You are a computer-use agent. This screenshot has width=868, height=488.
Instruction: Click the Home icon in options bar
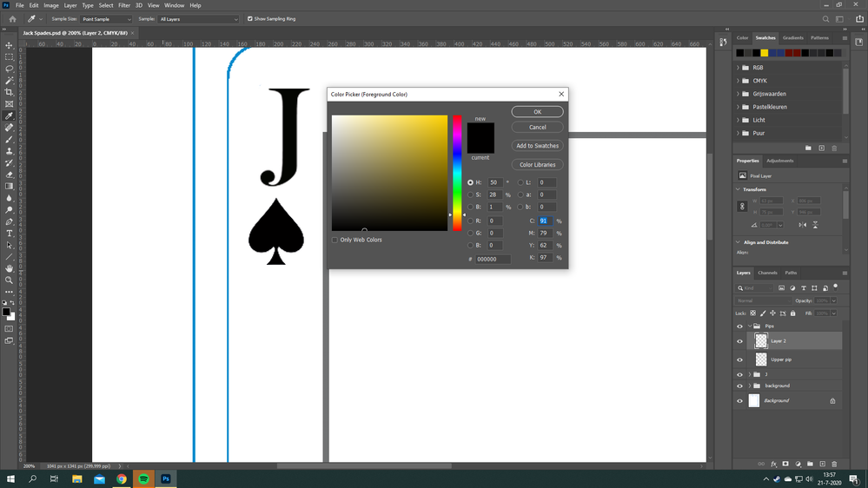(x=12, y=19)
